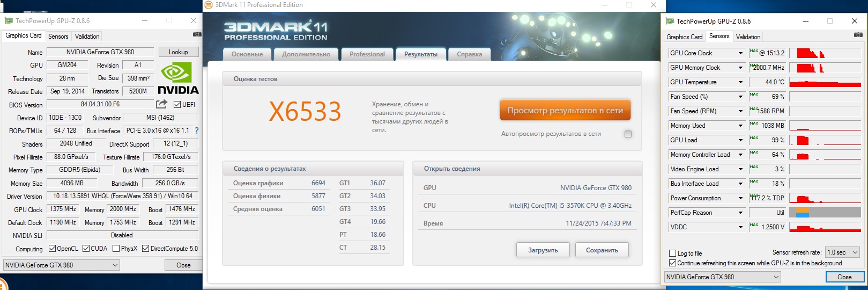Click the Driver Version field
868x290 pixels.
[123, 197]
